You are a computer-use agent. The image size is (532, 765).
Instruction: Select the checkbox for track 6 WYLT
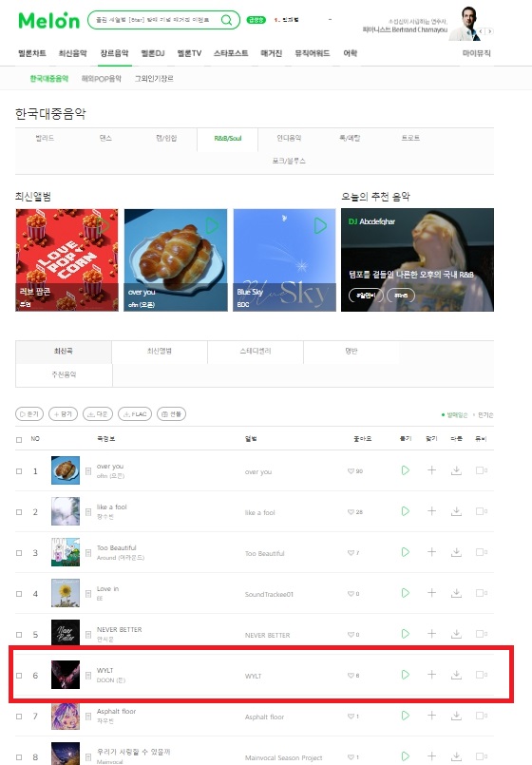[x=19, y=676]
